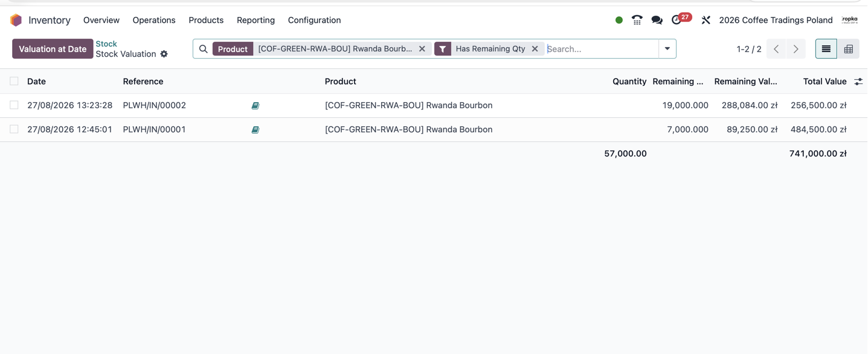Click the search magnifier icon
Viewport: 868px width, 354px height.
click(x=204, y=49)
